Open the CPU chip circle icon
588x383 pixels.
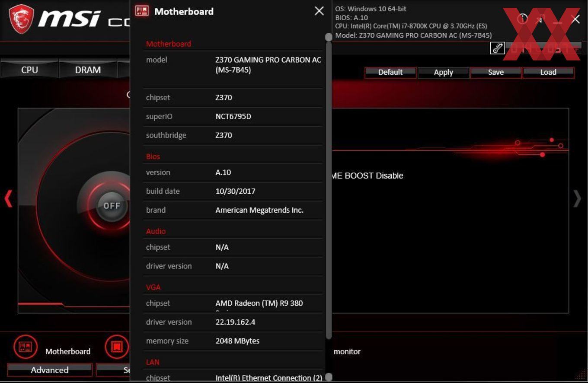(117, 347)
